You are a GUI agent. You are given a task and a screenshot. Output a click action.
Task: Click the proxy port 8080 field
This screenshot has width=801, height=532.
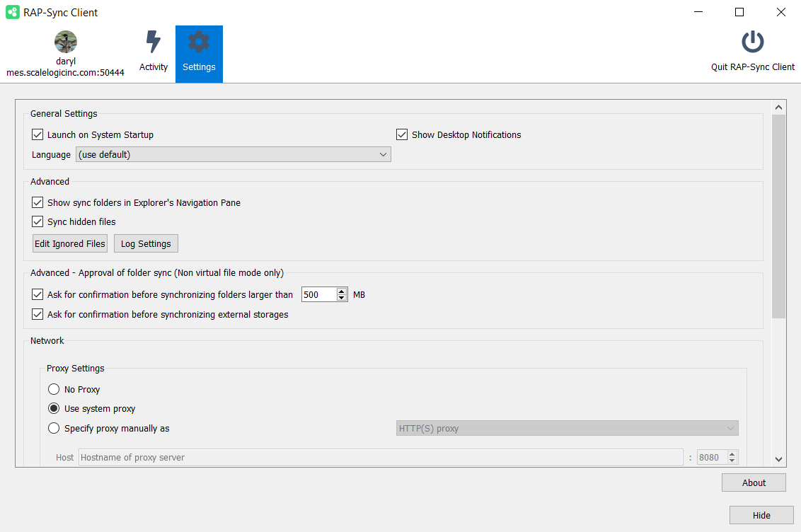(712, 457)
